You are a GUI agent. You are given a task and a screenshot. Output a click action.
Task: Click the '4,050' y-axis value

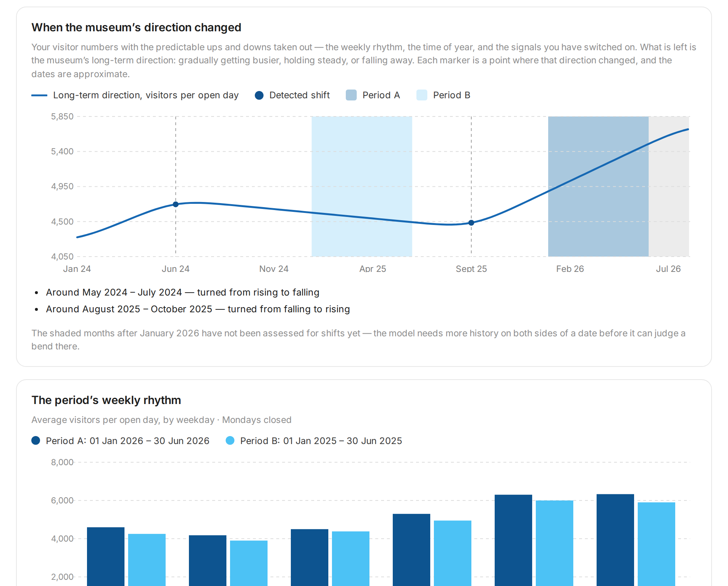click(62, 257)
